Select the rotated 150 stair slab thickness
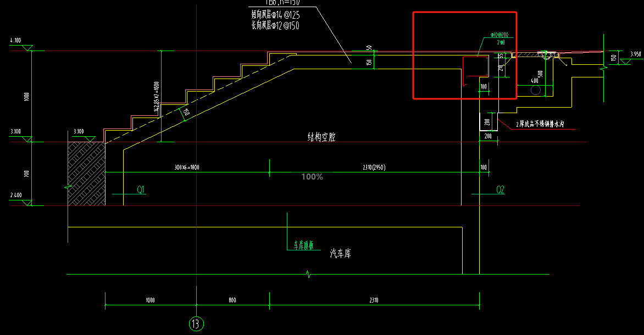Viewport: 644px width, 335px height. click(x=186, y=111)
